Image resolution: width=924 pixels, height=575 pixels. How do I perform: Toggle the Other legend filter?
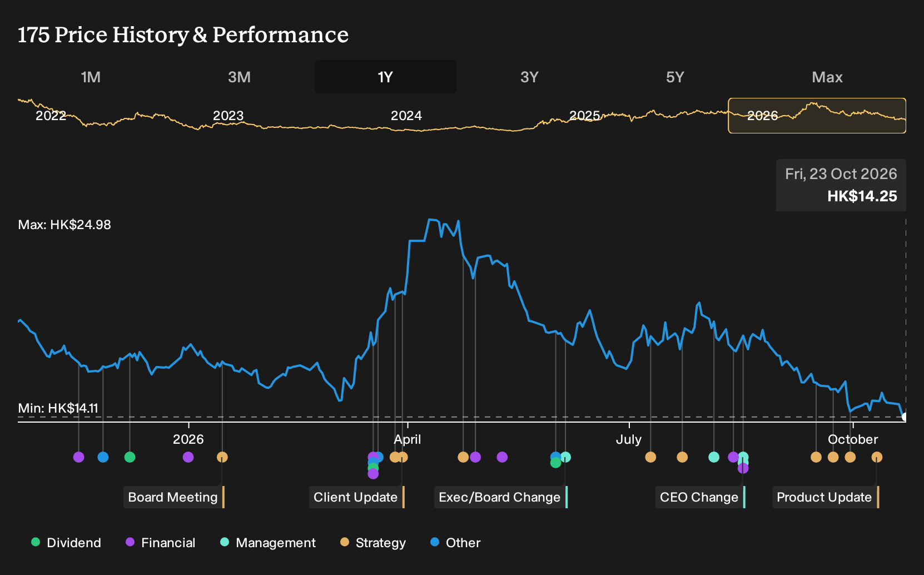click(x=455, y=543)
